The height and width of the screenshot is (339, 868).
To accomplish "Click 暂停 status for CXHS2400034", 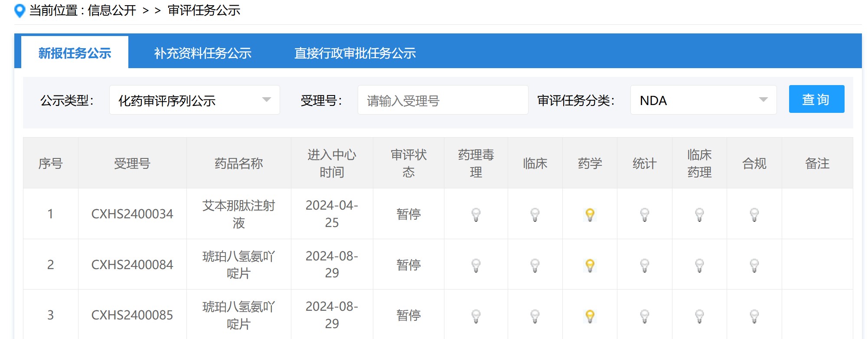I will point(408,214).
